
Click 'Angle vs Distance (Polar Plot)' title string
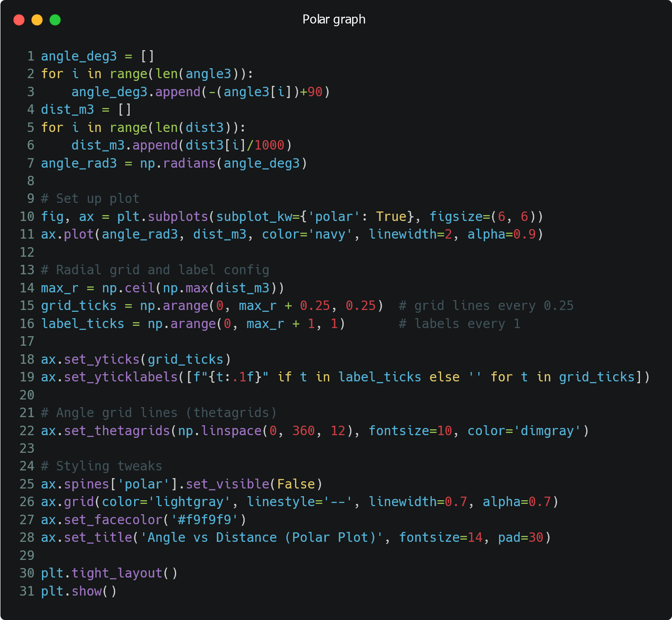pyautogui.click(x=262, y=538)
